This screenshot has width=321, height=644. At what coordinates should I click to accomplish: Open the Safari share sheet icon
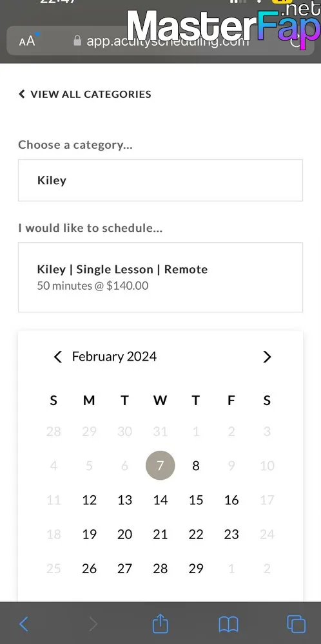tap(160, 623)
